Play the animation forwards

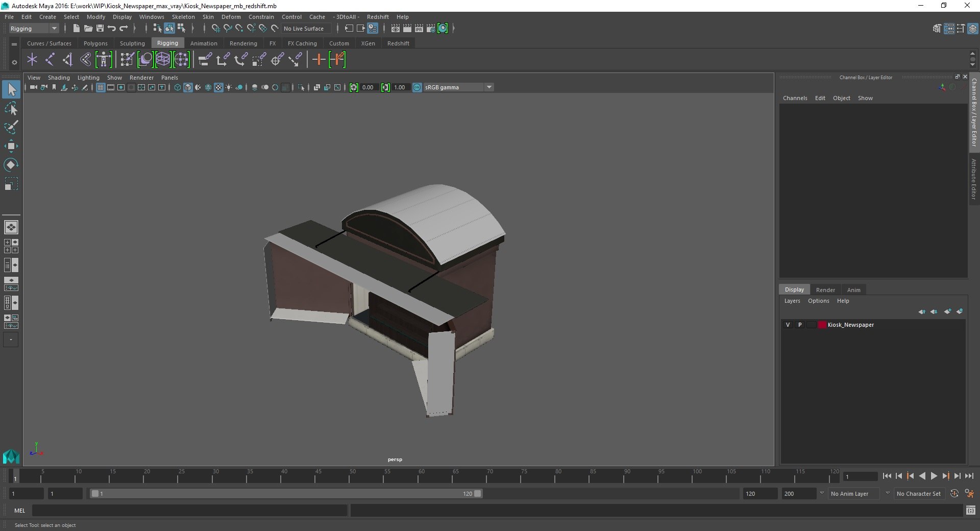pos(934,476)
